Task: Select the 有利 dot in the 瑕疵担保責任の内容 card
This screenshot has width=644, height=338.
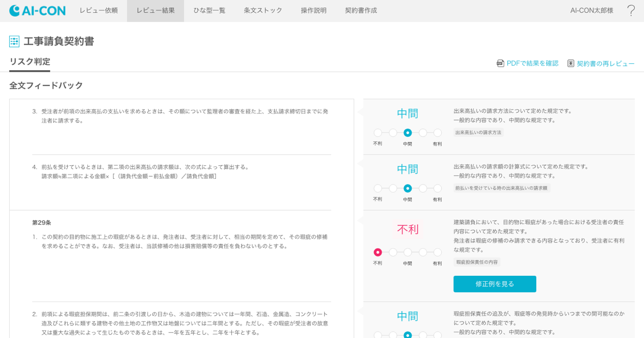Action: pos(437,252)
